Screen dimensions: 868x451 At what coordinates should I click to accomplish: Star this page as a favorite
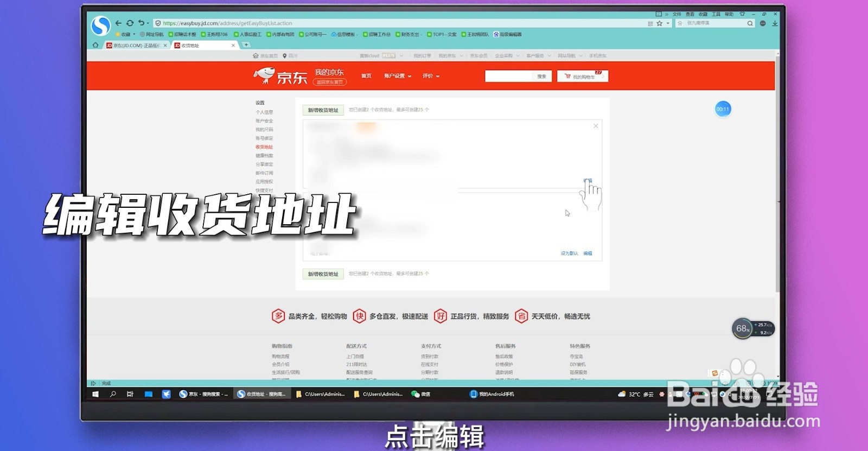click(659, 23)
